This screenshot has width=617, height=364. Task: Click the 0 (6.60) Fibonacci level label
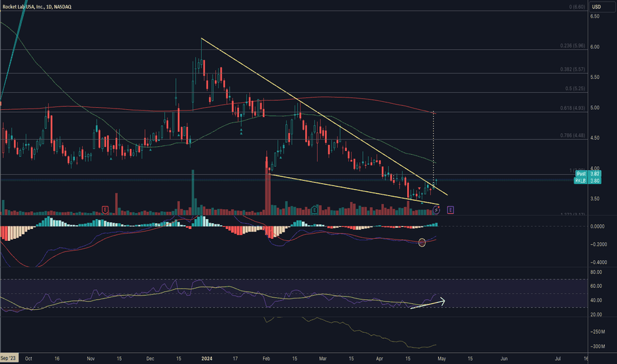(x=577, y=7)
